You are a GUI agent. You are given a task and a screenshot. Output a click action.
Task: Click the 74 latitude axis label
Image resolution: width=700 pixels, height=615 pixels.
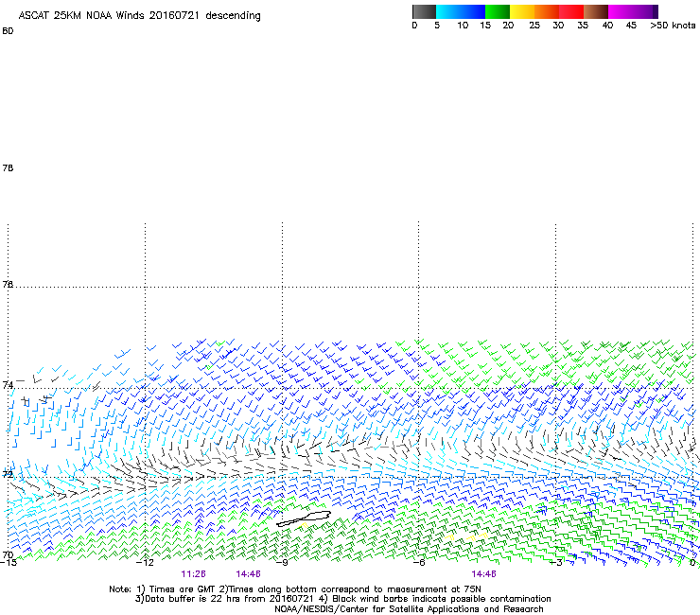tap(8, 385)
